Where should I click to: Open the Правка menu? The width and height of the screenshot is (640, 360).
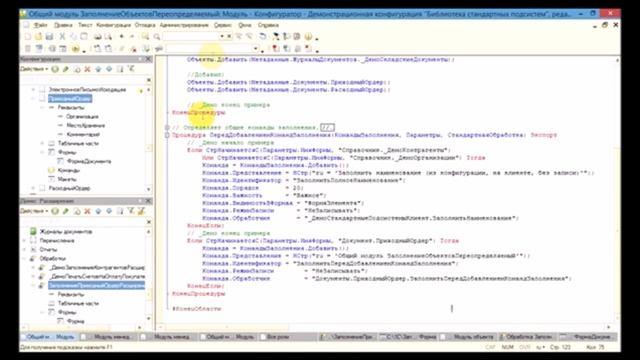(x=63, y=25)
